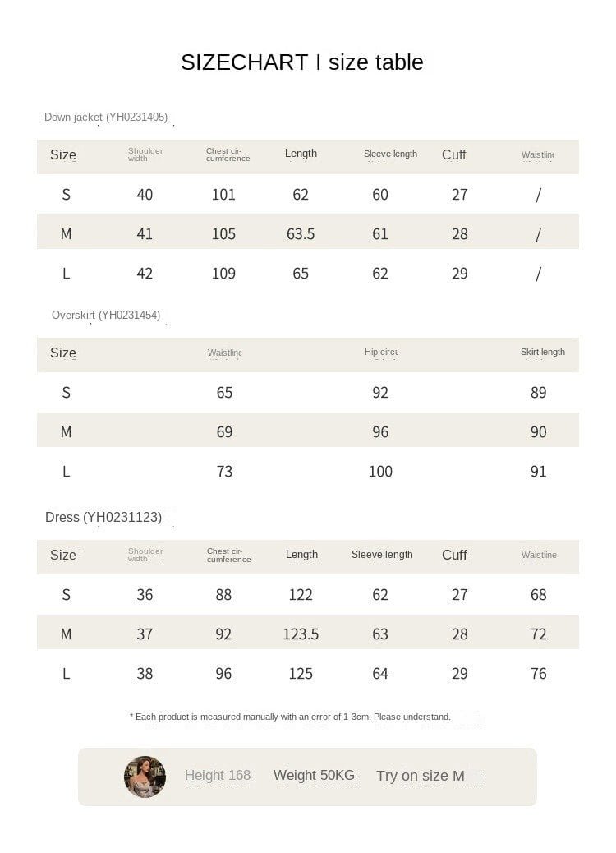
Task: Click Skirt length header in Overskirt table
Action: coord(543,352)
